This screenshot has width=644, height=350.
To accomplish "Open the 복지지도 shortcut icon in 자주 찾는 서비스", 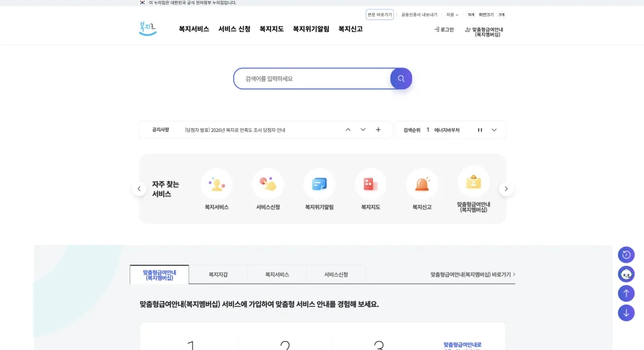I will coord(370,184).
